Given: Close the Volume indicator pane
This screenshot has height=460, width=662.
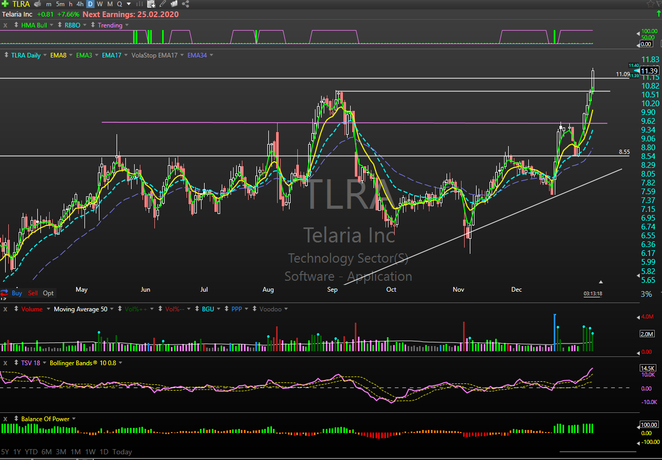Looking at the screenshot, I should pyautogui.click(x=5, y=309).
